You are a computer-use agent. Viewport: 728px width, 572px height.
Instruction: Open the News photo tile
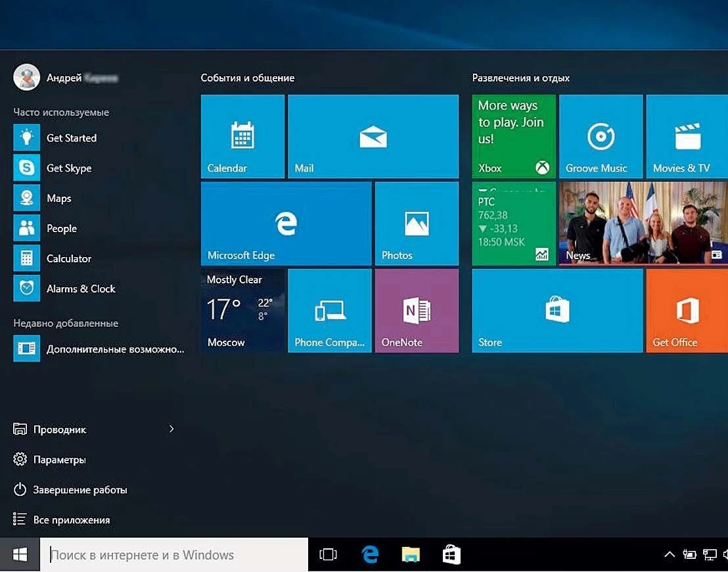pos(643,224)
